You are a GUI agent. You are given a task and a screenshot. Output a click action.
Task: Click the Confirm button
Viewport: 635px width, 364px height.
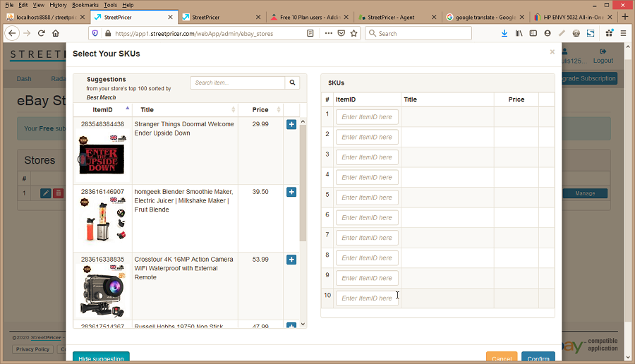pos(538,358)
